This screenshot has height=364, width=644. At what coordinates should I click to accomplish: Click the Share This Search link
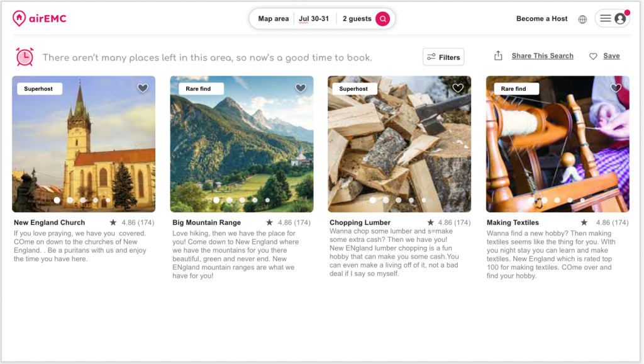542,56
